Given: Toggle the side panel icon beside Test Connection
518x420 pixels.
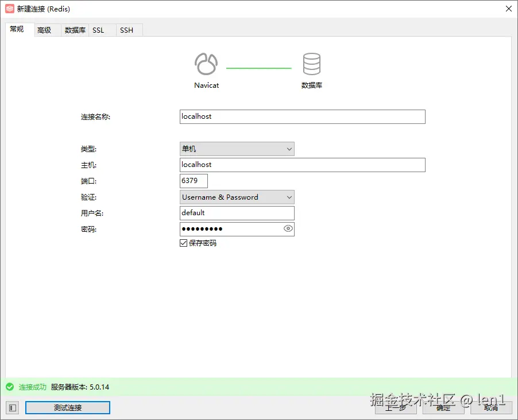Looking at the screenshot, I should 13,408.
